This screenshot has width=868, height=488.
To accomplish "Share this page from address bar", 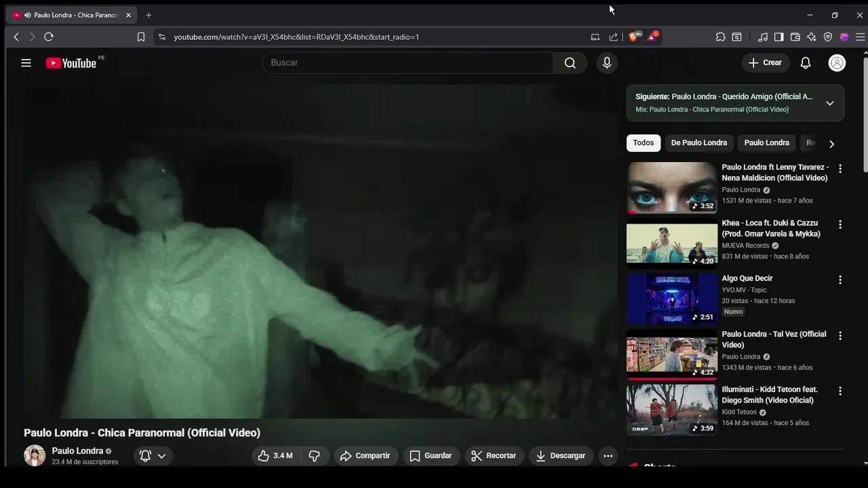I will tap(614, 37).
